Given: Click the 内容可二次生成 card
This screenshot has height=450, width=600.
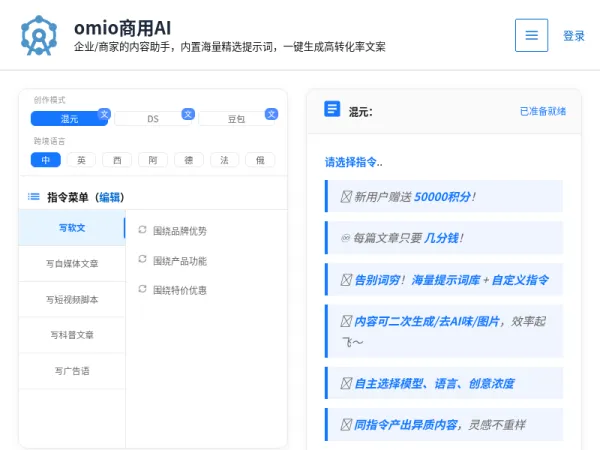Looking at the screenshot, I should click(x=444, y=331).
